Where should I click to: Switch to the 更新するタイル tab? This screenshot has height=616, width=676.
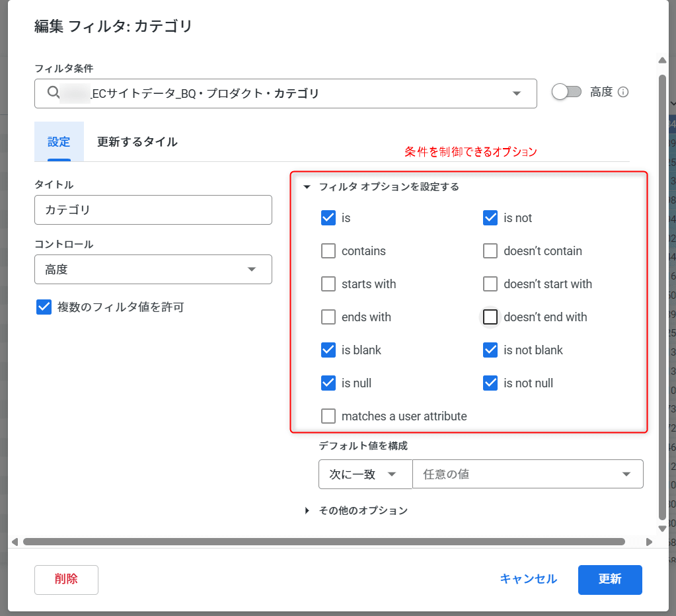[137, 141]
